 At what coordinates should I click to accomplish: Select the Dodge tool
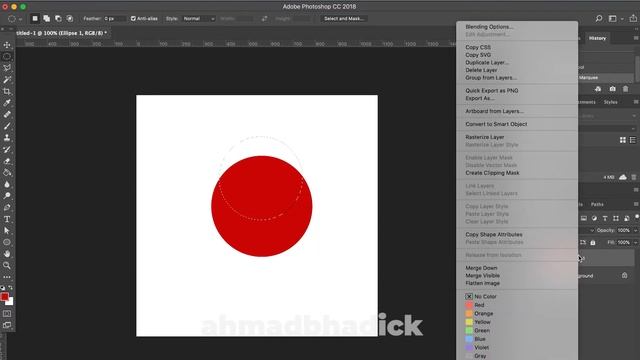point(7,196)
